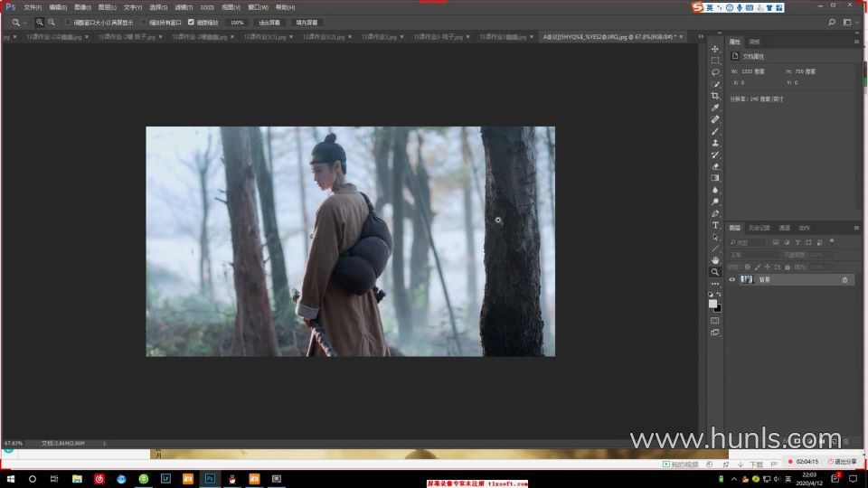The width and height of the screenshot is (868, 488).
Task: Click the 填充屏幕 button
Action: click(307, 23)
